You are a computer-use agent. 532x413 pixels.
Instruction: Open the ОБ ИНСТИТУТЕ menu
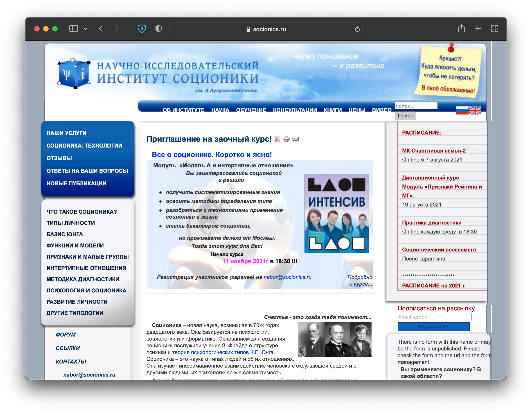pyautogui.click(x=183, y=110)
